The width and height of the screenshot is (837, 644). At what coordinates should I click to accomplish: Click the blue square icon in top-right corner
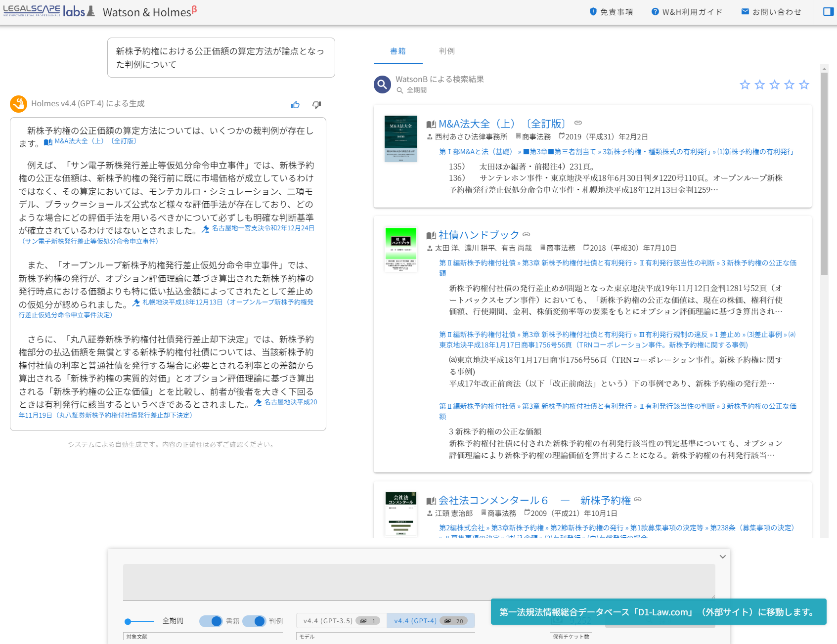(828, 11)
